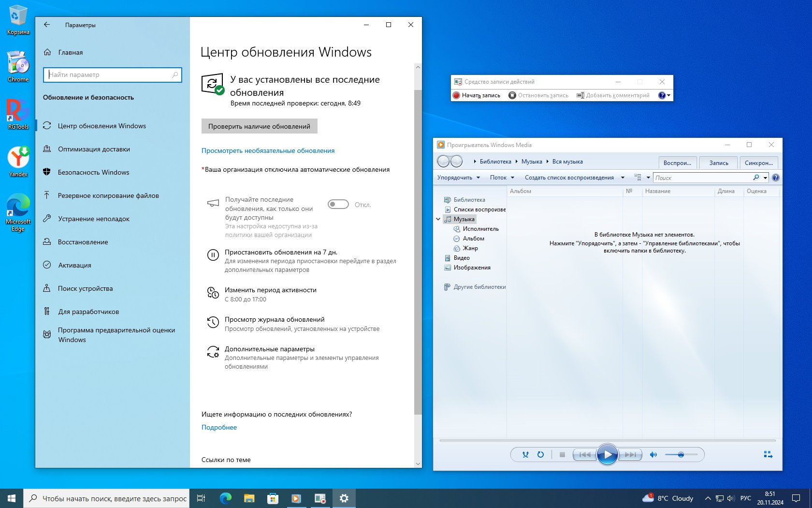The image size is (812, 508).
Task: Open the Media Player help icon
Action: coord(775,178)
